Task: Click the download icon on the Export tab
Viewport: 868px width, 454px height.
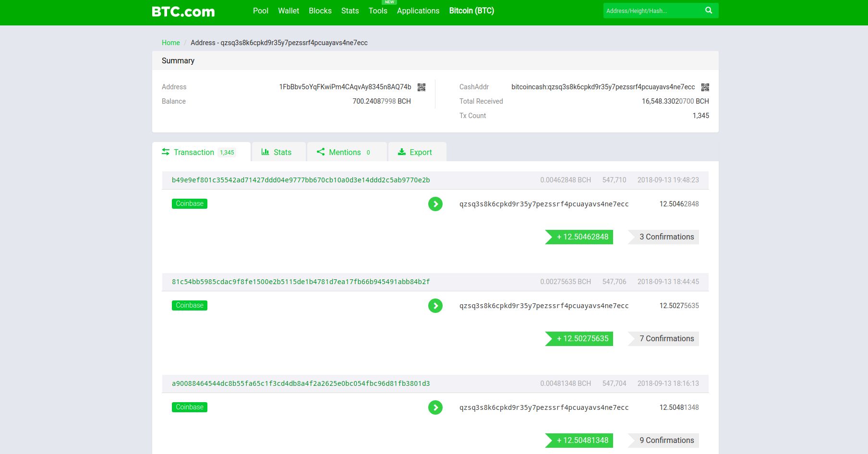Action: click(402, 152)
